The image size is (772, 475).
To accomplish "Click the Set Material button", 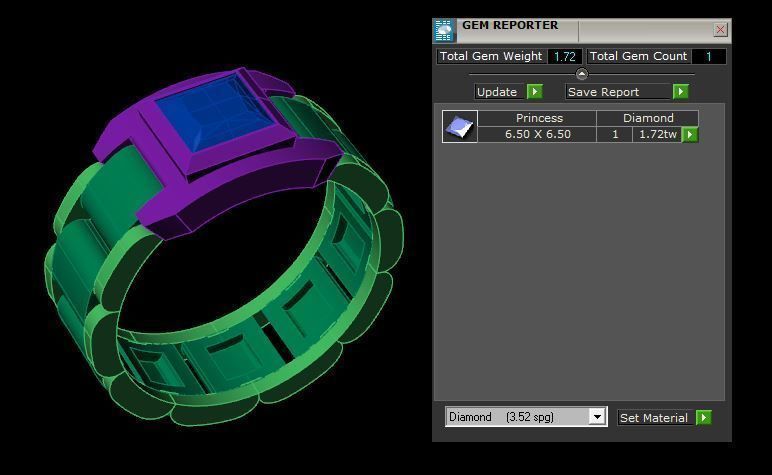I will [x=654, y=418].
